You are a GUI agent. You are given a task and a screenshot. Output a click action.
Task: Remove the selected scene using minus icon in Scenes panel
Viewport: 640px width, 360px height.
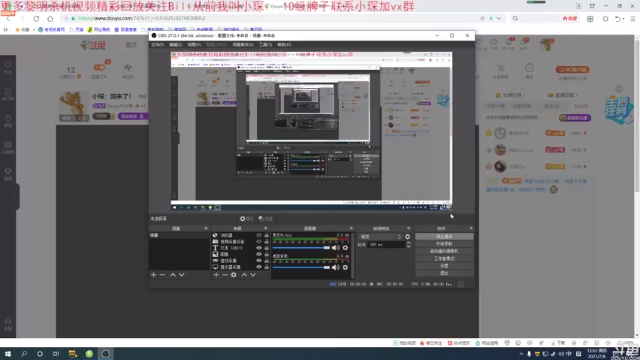point(162,275)
